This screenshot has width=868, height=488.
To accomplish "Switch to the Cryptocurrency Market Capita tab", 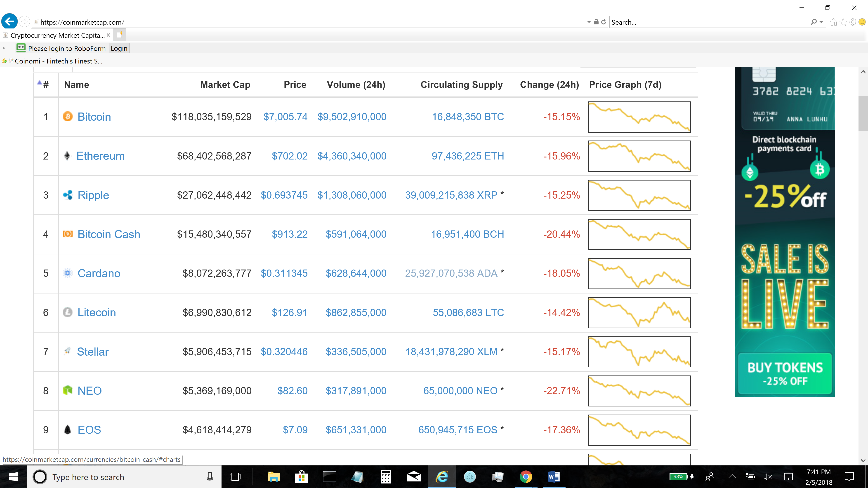I will [x=54, y=35].
